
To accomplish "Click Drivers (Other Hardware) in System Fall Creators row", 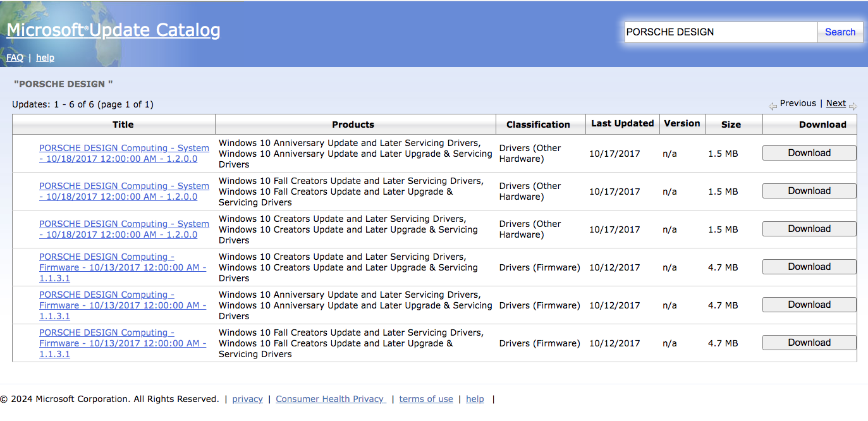I will pyautogui.click(x=530, y=192).
